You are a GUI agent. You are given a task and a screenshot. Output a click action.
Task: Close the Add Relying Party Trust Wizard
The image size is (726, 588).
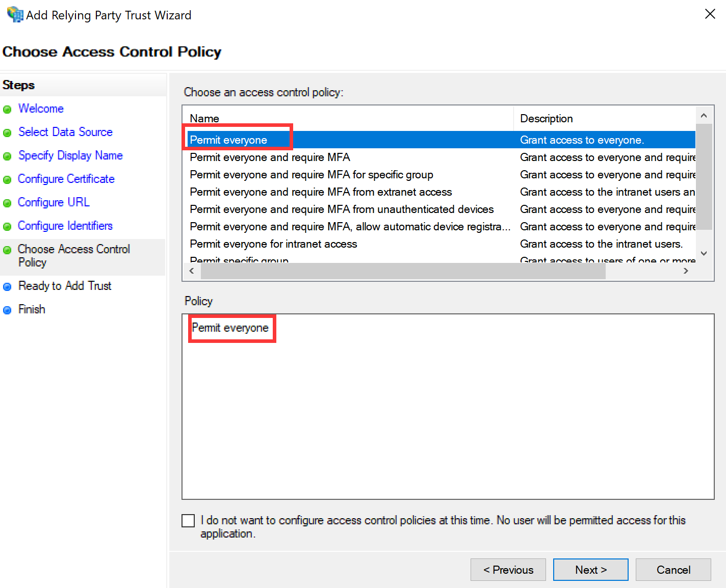pyautogui.click(x=710, y=14)
